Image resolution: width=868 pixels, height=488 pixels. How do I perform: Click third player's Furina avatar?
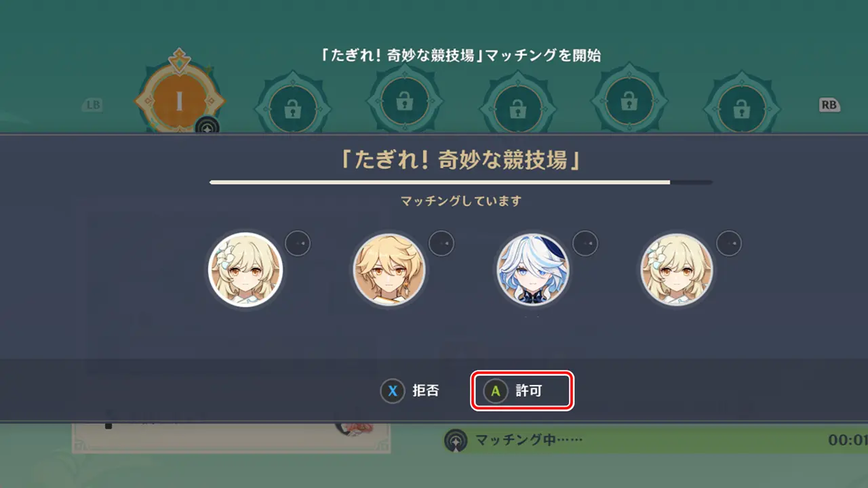(x=532, y=270)
